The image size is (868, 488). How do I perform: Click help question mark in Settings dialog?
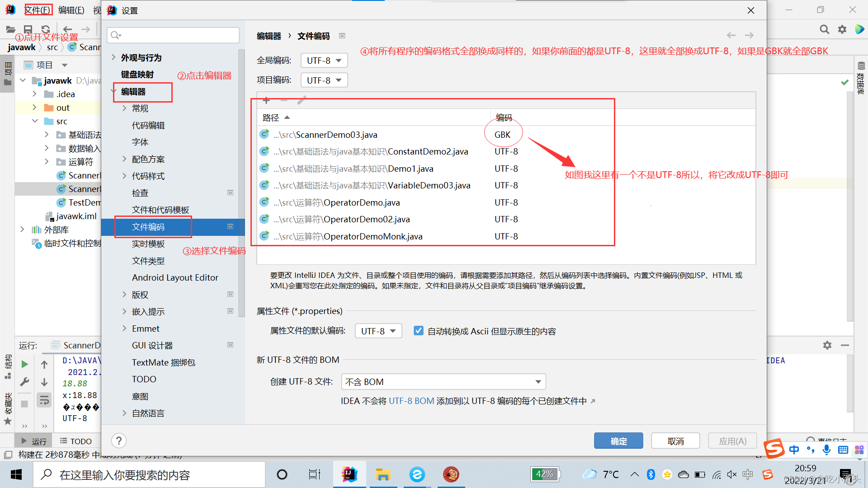(x=118, y=441)
